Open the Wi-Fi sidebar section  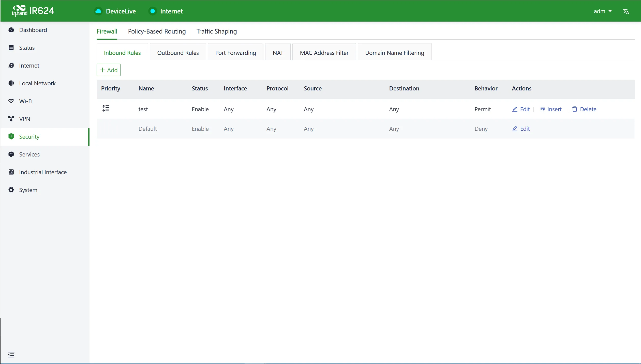[x=45, y=101]
